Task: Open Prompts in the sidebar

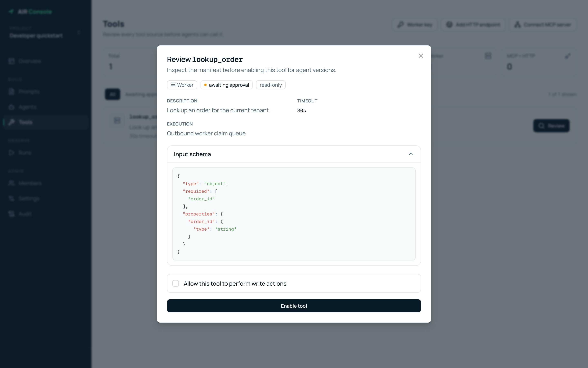Action: pos(46,92)
